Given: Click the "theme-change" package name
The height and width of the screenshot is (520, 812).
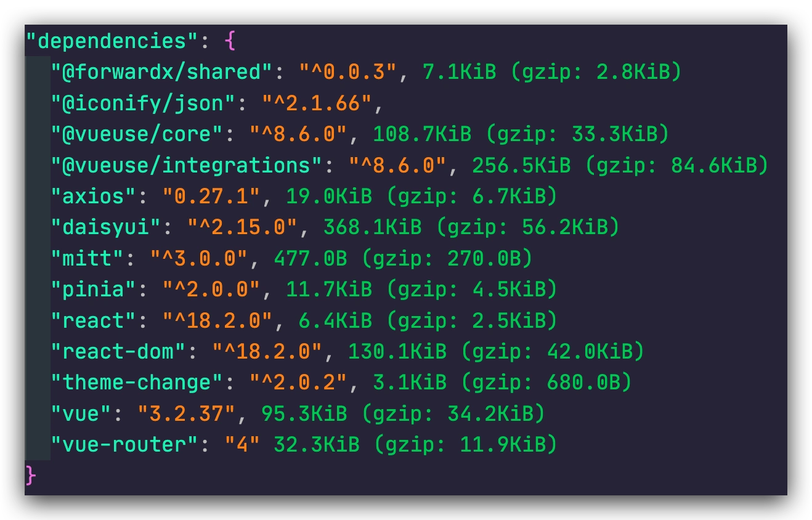Looking at the screenshot, I should (137, 383).
